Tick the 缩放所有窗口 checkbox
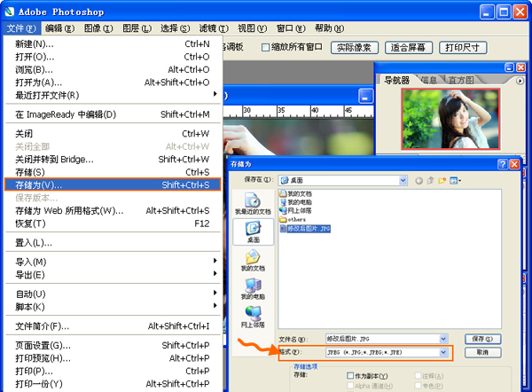 (x=265, y=47)
